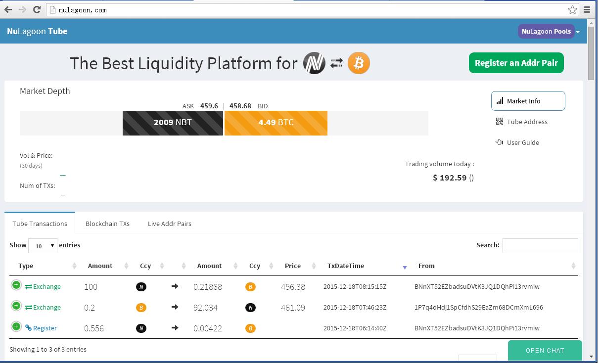Click the 4.49 BTC bid depth bar
Viewport: 599px width, 364px height.
(x=276, y=123)
